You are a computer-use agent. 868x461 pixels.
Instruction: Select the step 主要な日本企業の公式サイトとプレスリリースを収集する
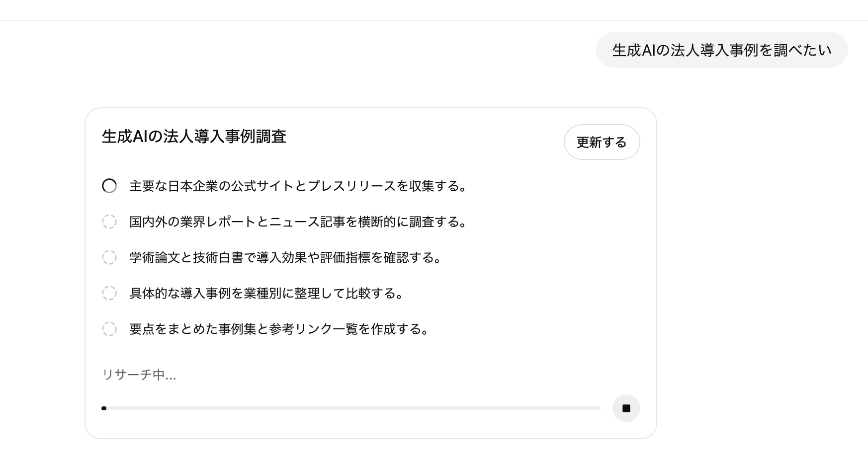pyautogui.click(x=298, y=186)
